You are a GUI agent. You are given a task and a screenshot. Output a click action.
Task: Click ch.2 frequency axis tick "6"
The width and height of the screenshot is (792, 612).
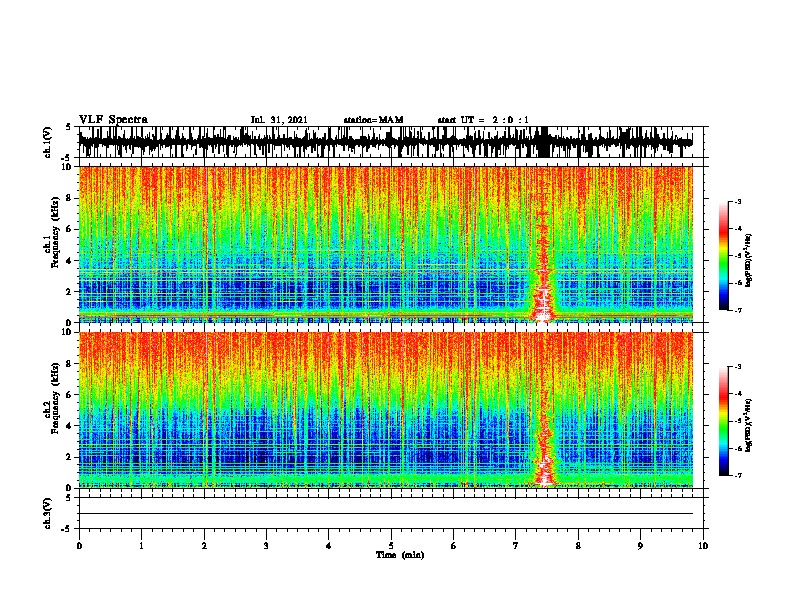pos(70,395)
